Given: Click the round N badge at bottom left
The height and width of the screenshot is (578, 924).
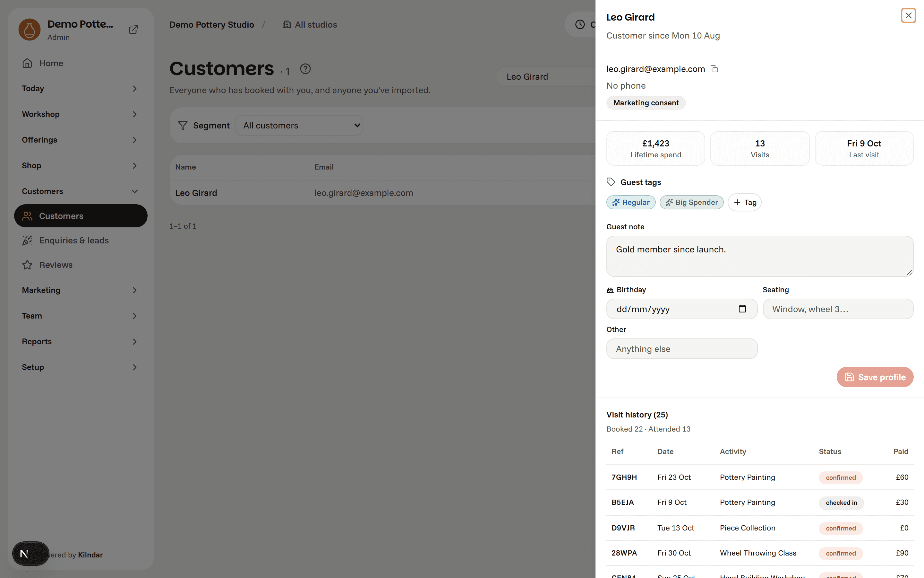Looking at the screenshot, I should (x=30, y=553).
